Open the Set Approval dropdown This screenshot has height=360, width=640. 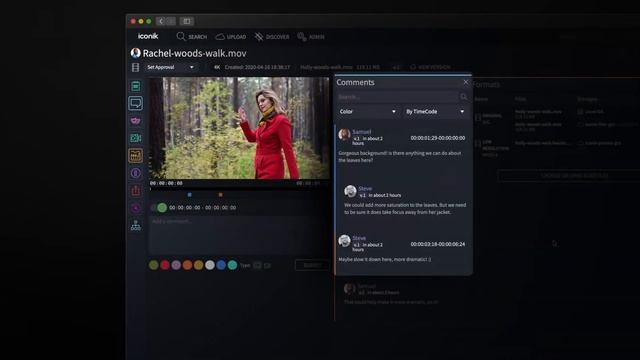point(171,67)
